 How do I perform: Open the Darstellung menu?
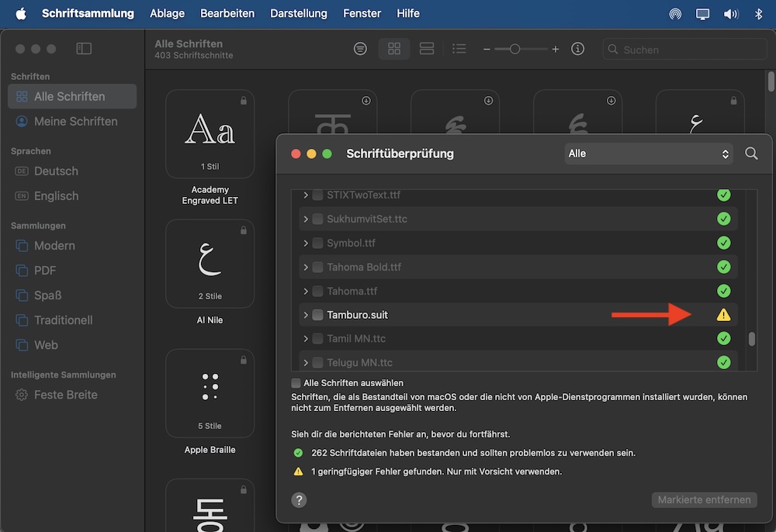pos(299,13)
